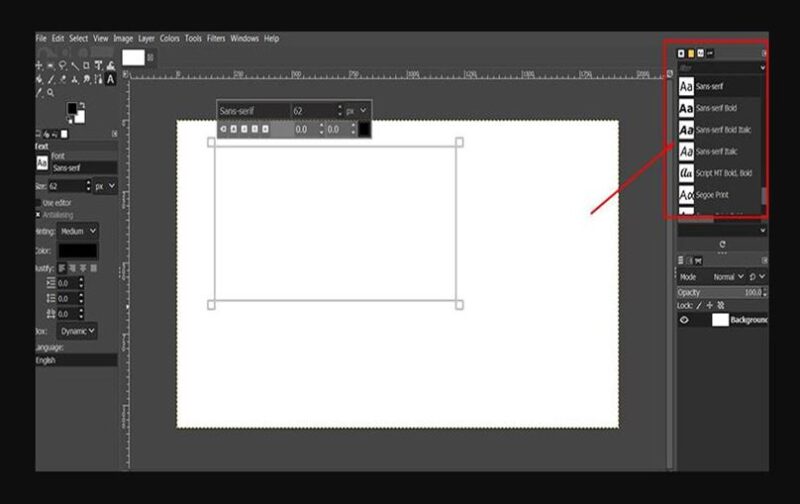Image resolution: width=800 pixels, height=504 pixels.
Task: Lock alpha channel of layer
Action: (720, 306)
